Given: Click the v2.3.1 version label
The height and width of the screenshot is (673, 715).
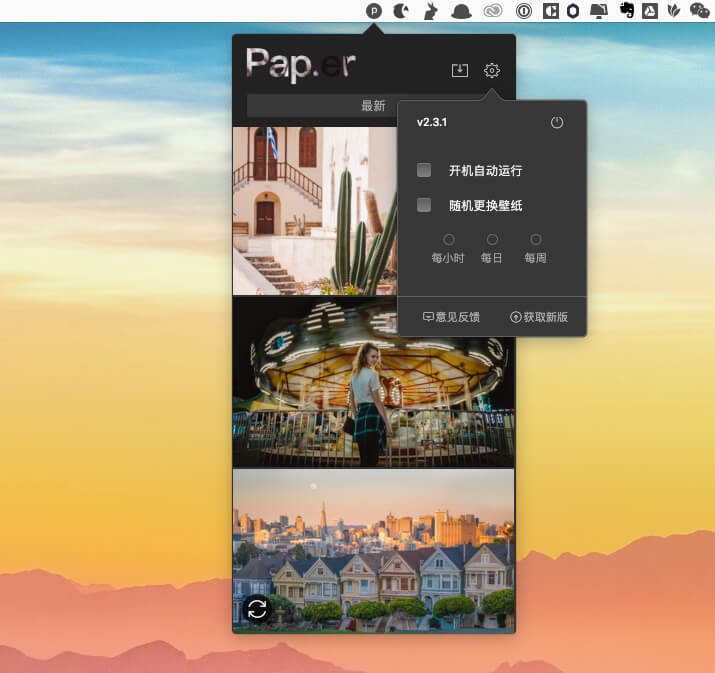Looking at the screenshot, I should click(432, 122).
